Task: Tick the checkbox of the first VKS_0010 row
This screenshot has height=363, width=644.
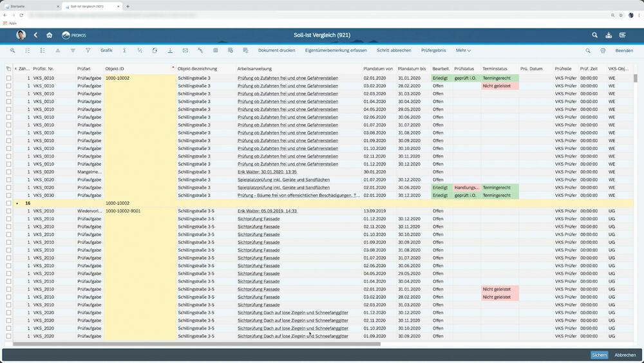Action: tap(9, 78)
